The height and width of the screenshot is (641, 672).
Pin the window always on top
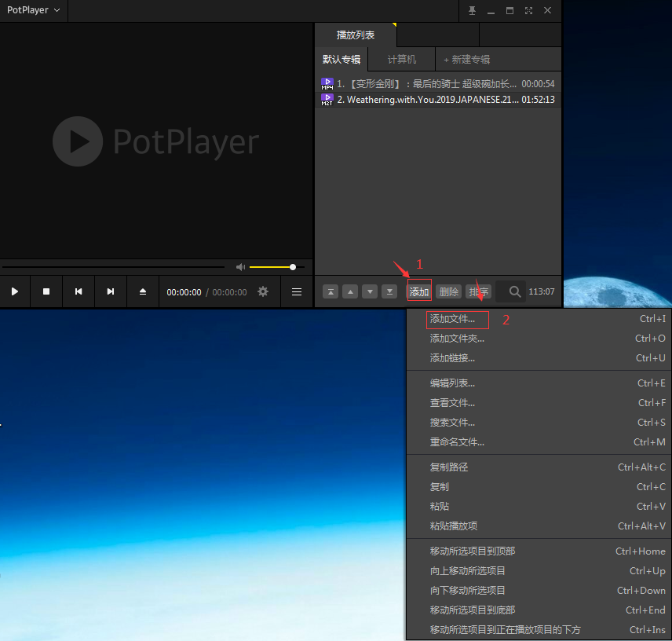coord(472,10)
